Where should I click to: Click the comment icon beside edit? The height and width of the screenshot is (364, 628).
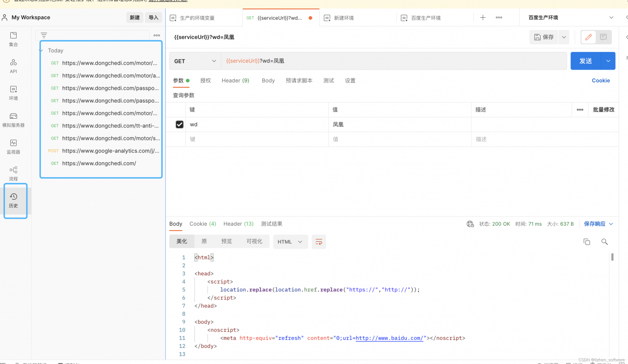click(x=603, y=37)
